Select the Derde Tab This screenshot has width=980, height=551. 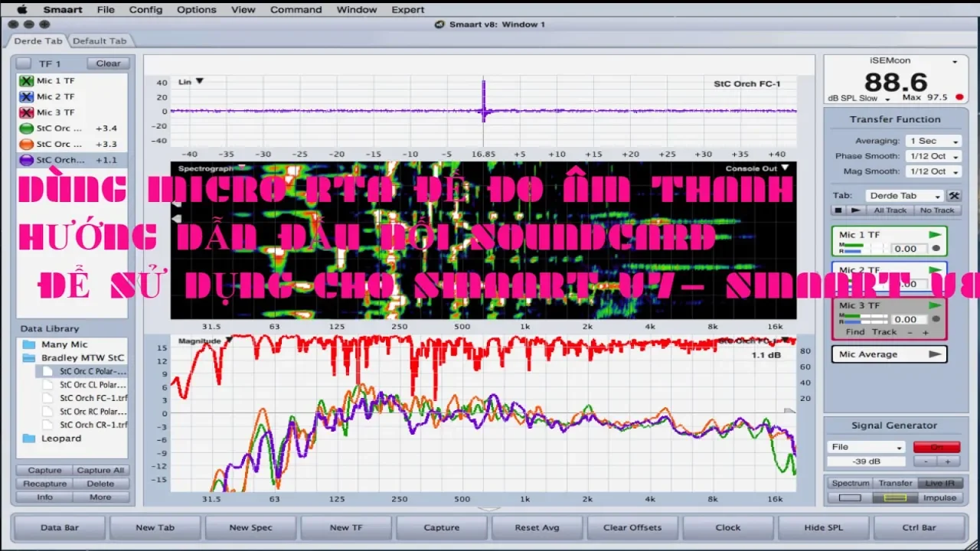pos(38,41)
